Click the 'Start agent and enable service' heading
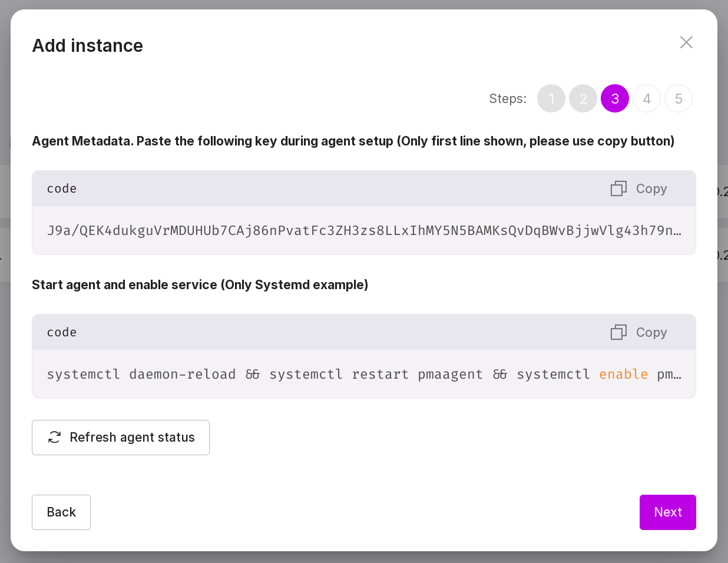This screenshot has height=563, width=728. coord(200,284)
